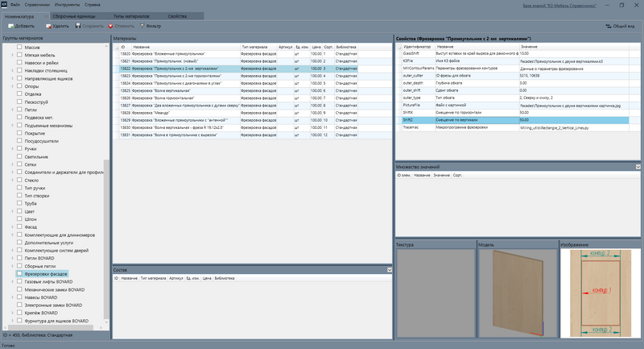This screenshot has width=644, height=349.
Task: Click the groups tree vertical scrollbar
Action: click(107, 239)
